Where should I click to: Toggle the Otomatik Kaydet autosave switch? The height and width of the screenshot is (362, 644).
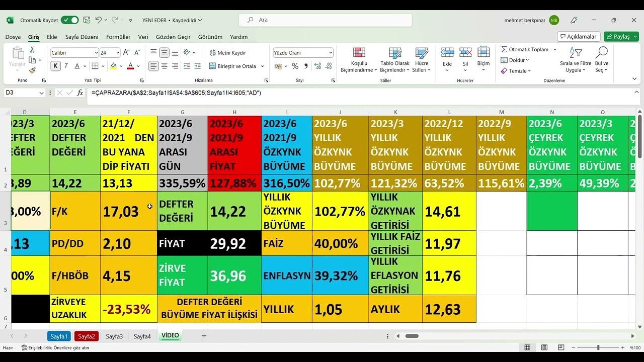[x=69, y=20]
